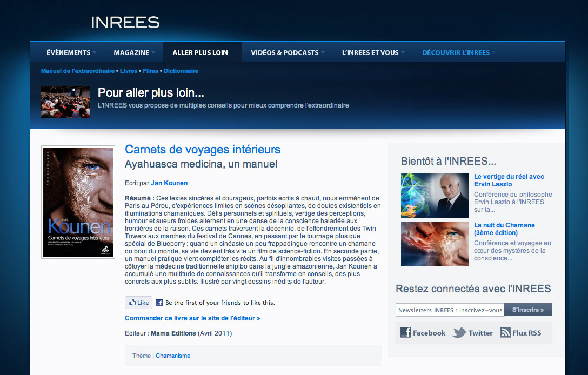Expand the Évènements dropdown menu

(71, 53)
